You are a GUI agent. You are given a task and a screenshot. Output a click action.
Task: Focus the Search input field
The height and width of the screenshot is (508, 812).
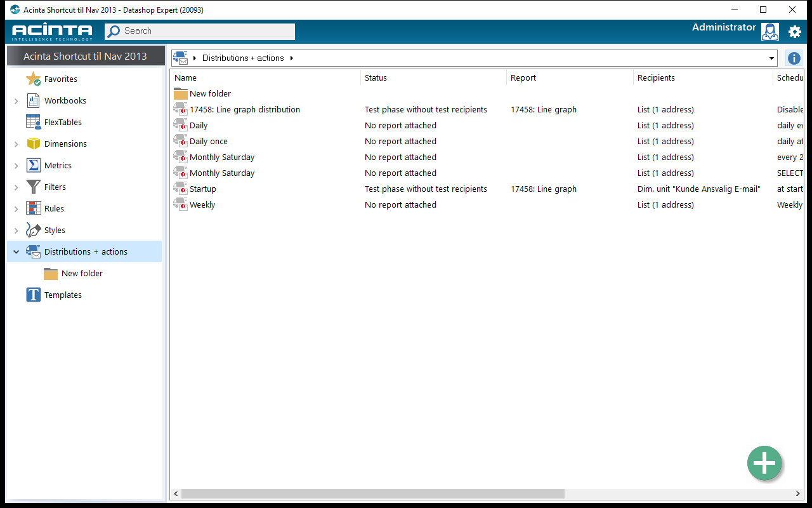click(200, 31)
